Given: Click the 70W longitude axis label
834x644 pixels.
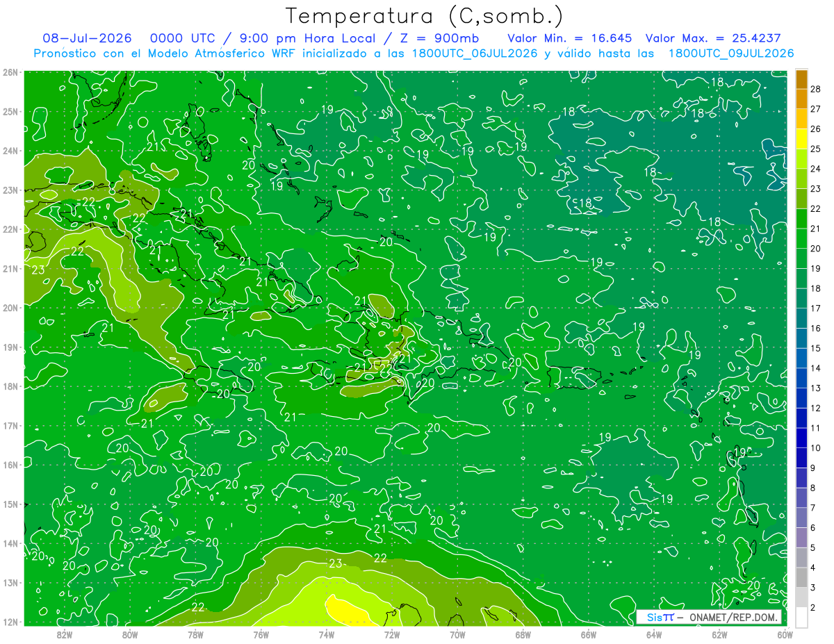Looking at the screenshot, I should (x=457, y=634).
